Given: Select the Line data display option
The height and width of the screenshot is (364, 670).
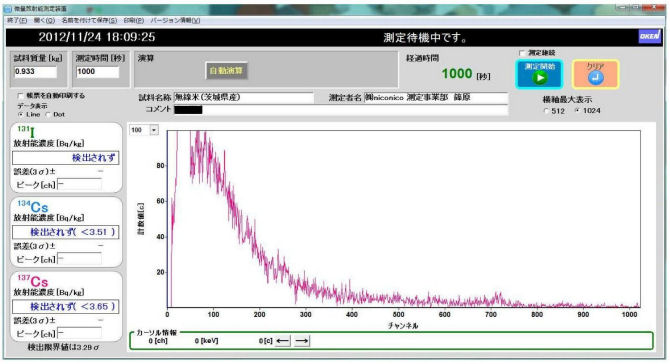Looking at the screenshot, I should 21,114.
